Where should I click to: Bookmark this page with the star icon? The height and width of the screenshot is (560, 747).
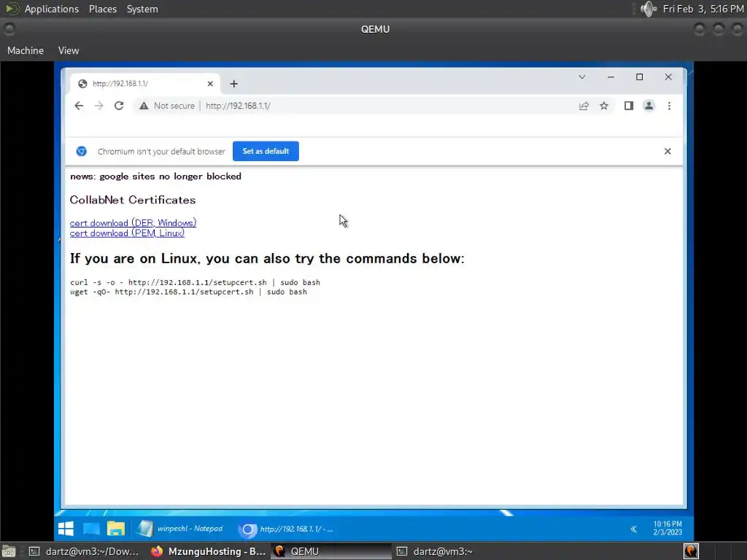pyautogui.click(x=604, y=106)
